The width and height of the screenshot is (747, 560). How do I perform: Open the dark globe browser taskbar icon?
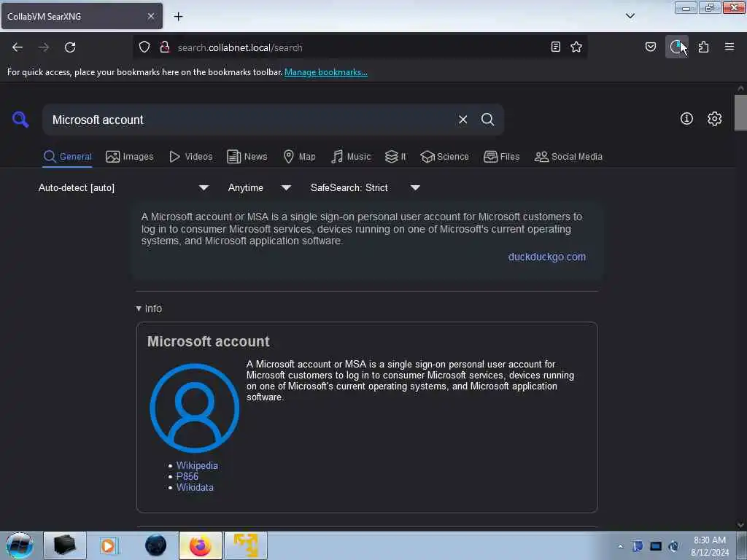(156, 545)
